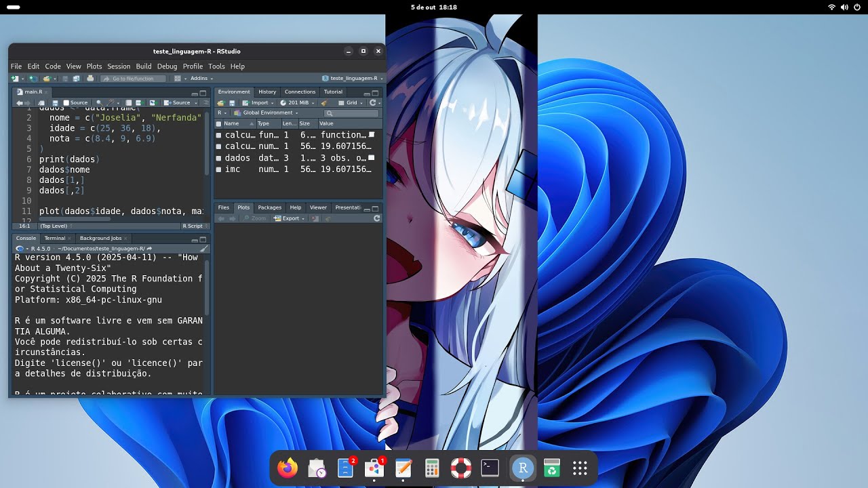
Task: Maximize the Environment pane
Action: pyautogui.click(x=375, y=94)
